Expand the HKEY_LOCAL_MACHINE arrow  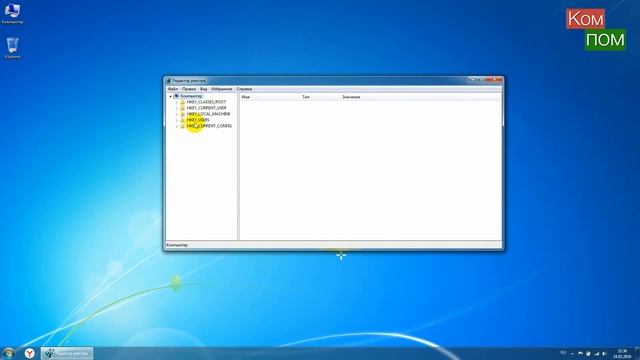click(177, 114)
